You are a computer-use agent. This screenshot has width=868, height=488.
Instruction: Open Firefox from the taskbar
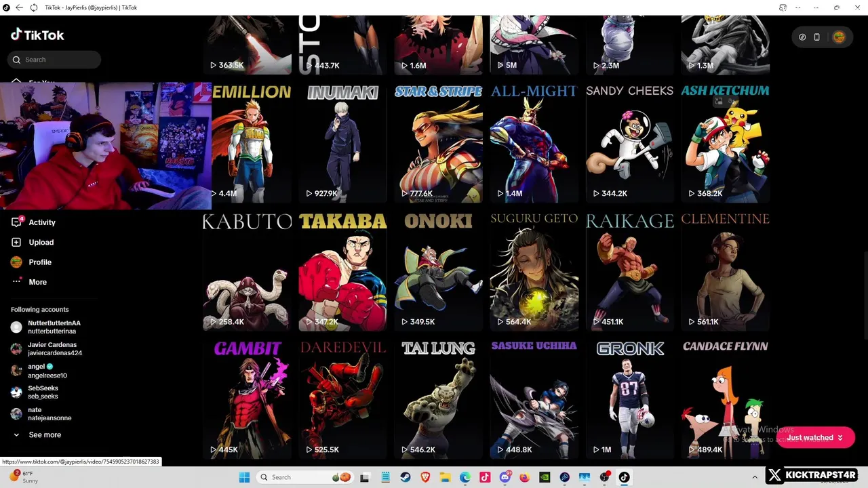(x=525, y=477)
